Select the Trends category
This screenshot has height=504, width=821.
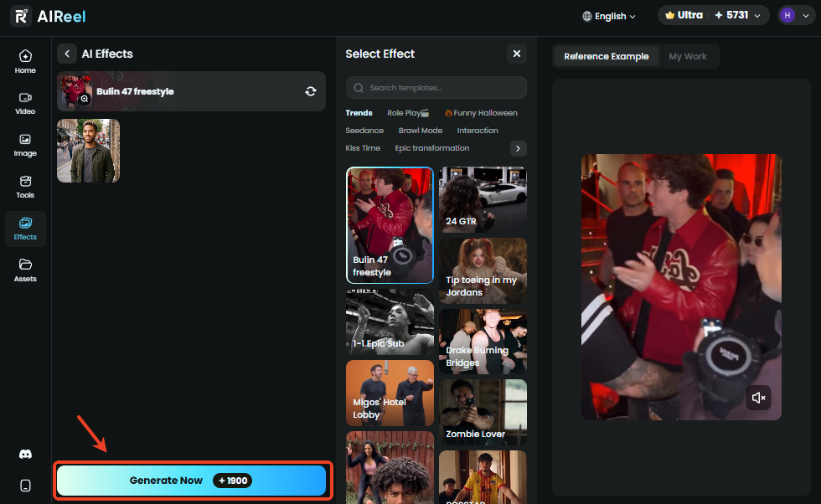[359, 113]
